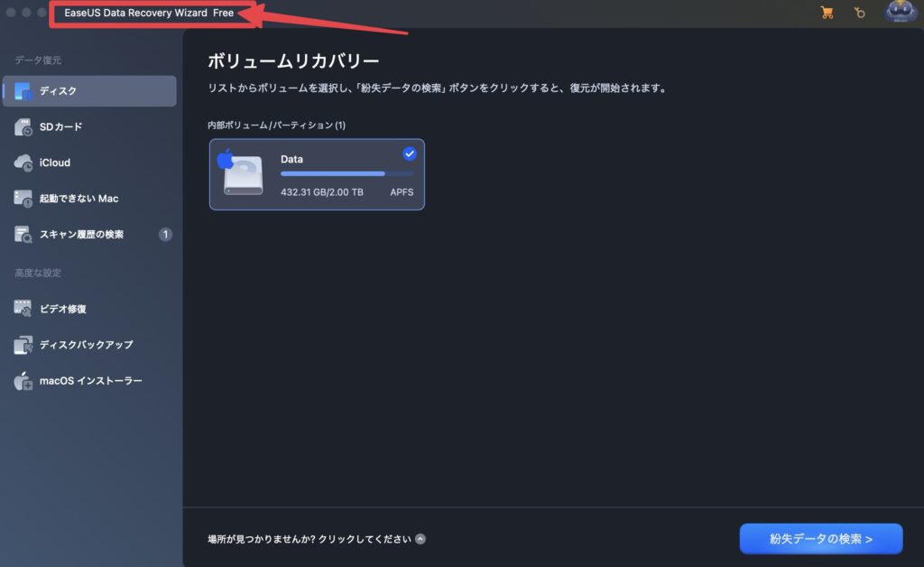Click the 紛失データの検索 button

(x=820, y=539)
